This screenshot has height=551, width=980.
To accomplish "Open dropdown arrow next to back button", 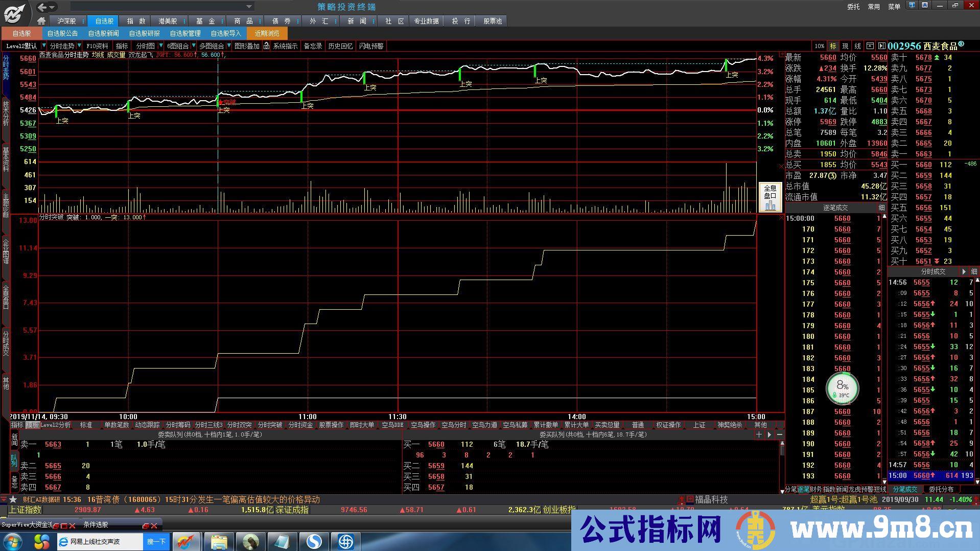I will (52, 7).
